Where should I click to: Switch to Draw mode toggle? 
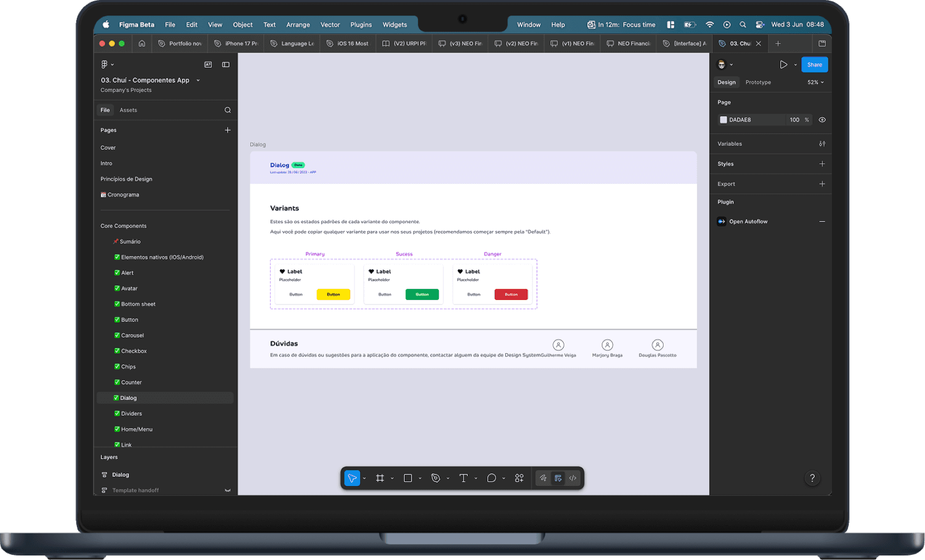[543, 478]
